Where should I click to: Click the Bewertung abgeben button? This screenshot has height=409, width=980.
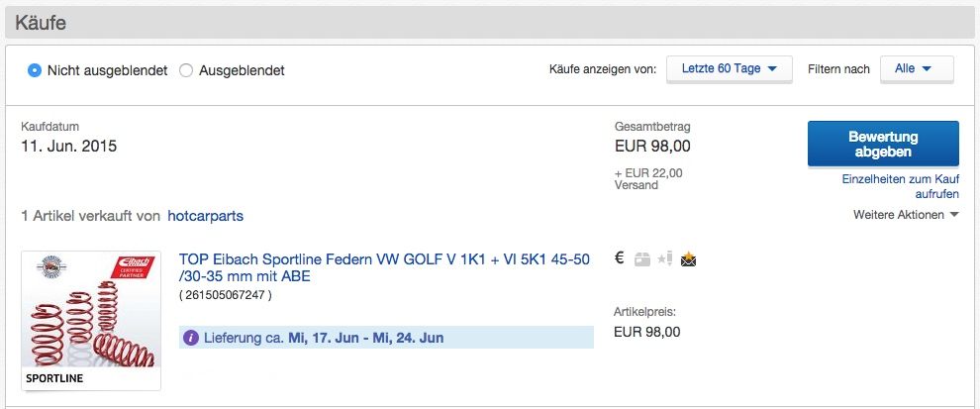pos(883,144)
